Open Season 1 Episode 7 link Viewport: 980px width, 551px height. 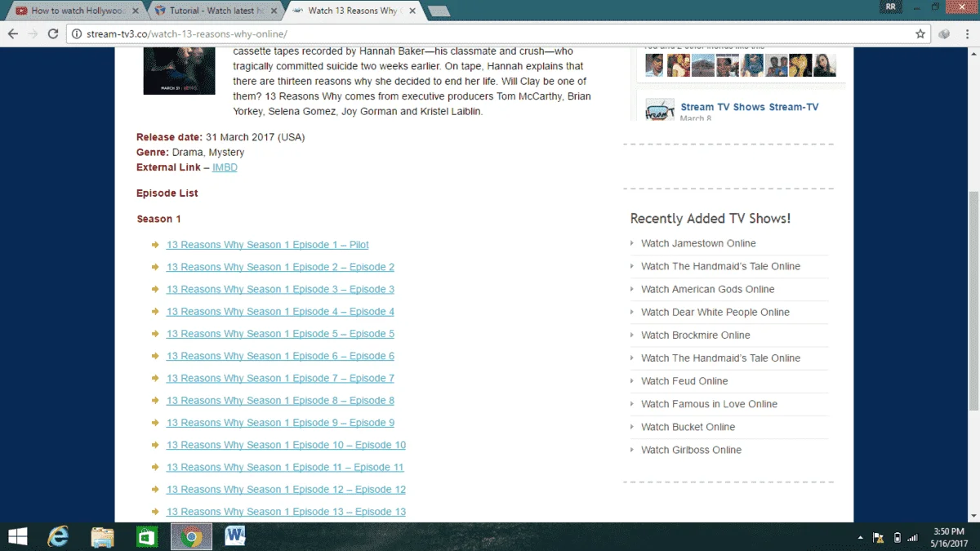280,378
